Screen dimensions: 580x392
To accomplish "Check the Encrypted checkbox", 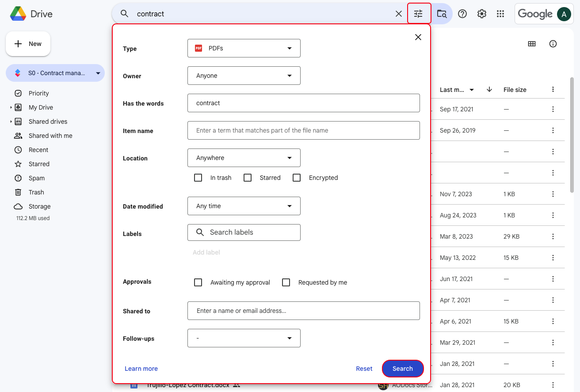I will click(x=297, y=178).
